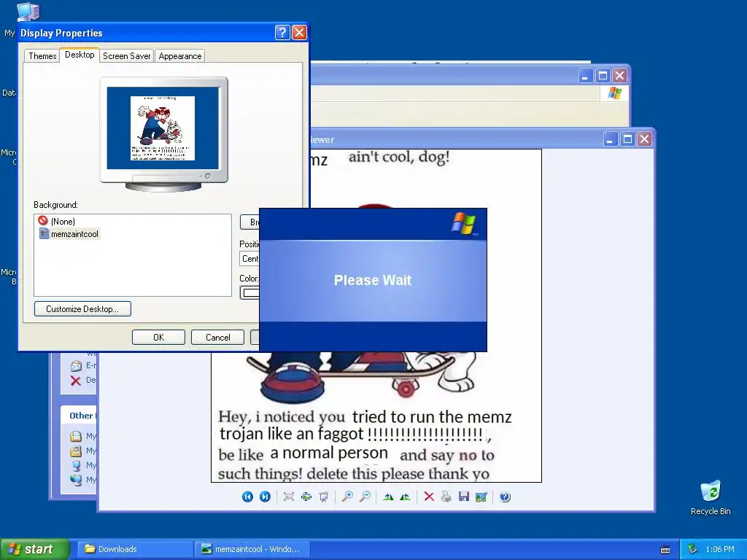Close the picture viewer window
Image resolution: width=747 pixels, height=560 pixels.
click(x=645, y=139)
